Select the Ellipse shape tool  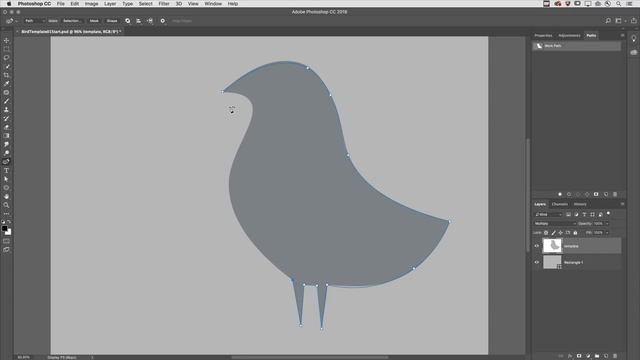point(6,188)
